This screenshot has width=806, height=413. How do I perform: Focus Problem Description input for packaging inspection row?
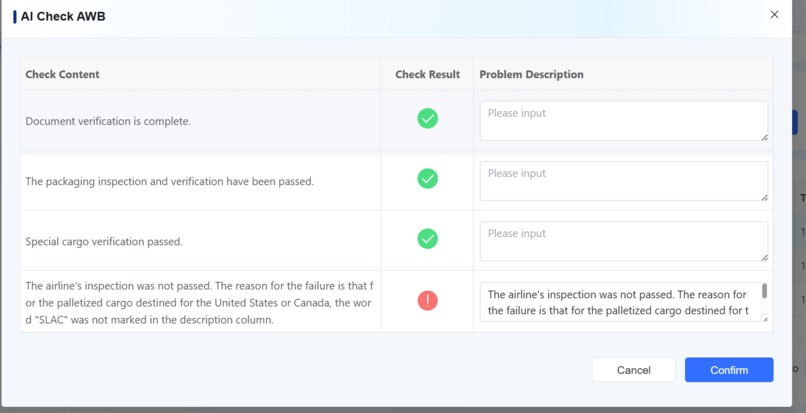click(x=624, y=181)
